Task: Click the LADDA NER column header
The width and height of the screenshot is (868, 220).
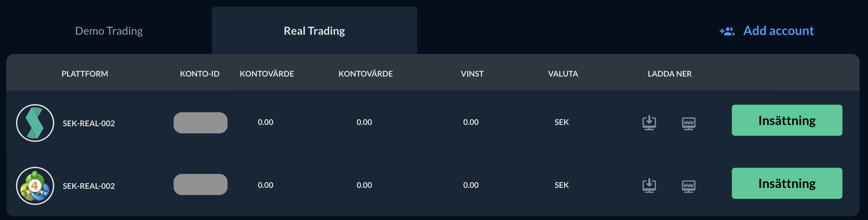Action: [669, 74]
